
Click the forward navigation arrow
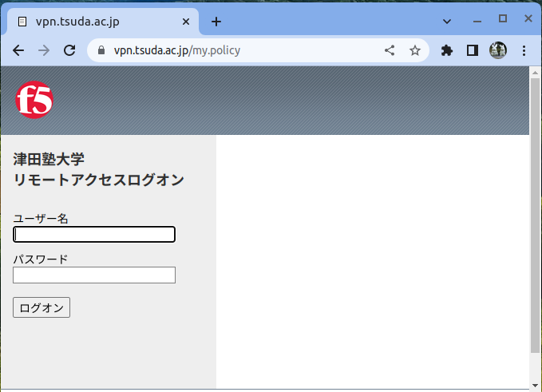[x=44, y=50]
